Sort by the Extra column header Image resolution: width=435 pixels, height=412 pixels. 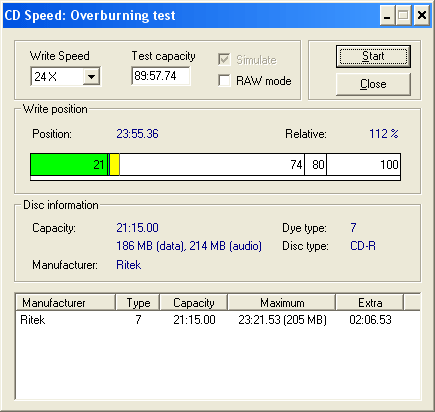pos(370,302)
